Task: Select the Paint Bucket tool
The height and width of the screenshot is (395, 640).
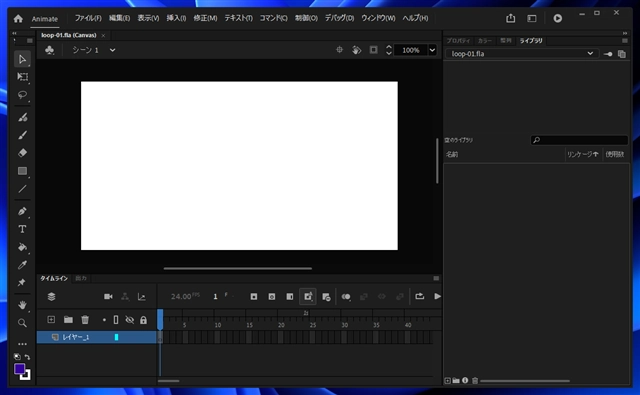Action: (x=22, y=247)
